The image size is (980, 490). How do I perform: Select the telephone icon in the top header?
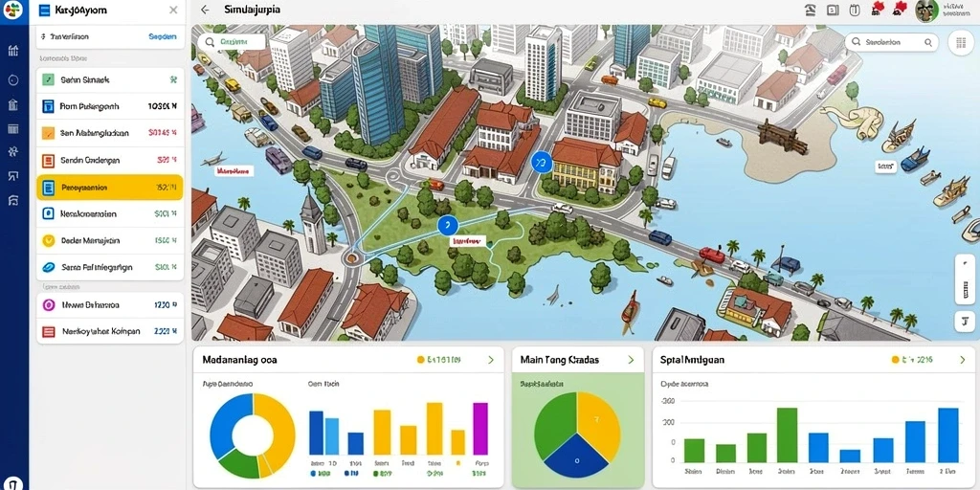pos(810,10)
